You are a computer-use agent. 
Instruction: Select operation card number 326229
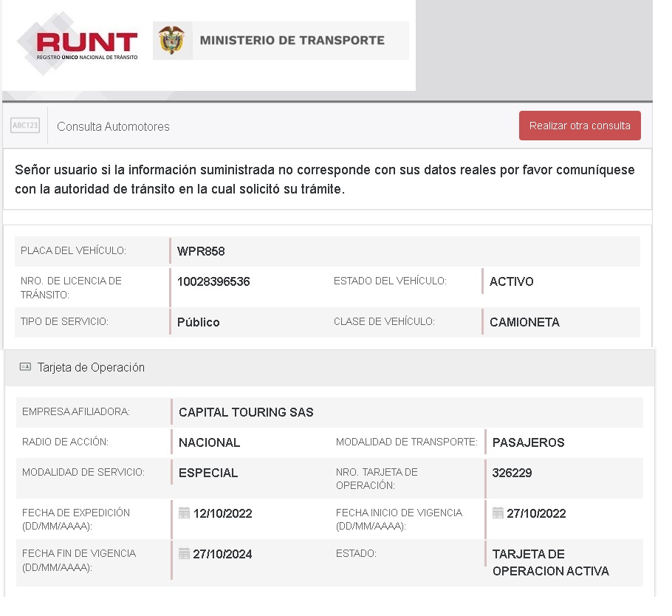512,473
